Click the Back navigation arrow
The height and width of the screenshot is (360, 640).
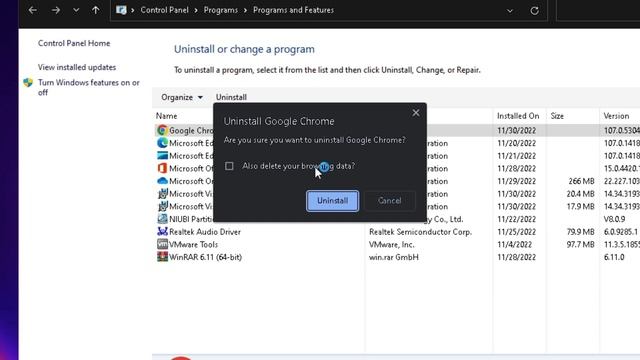tap(33, 10)
